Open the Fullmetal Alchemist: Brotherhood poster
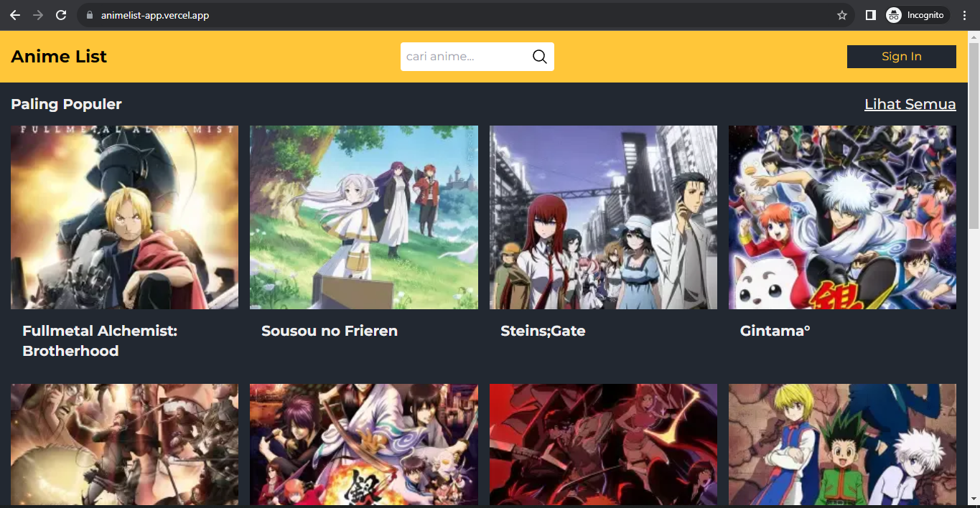Screen dimensions: 980x508 click(x=124, y=217)
